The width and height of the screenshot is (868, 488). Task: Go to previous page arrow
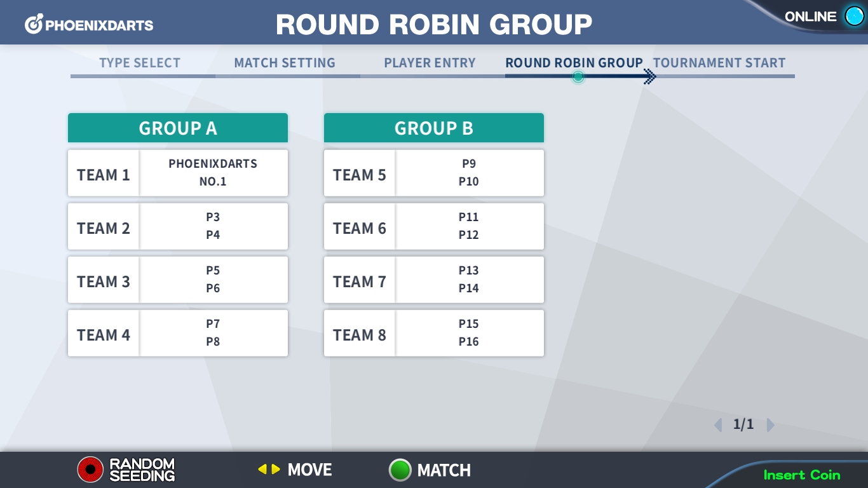pyautogui.click(x=718, y=424)
